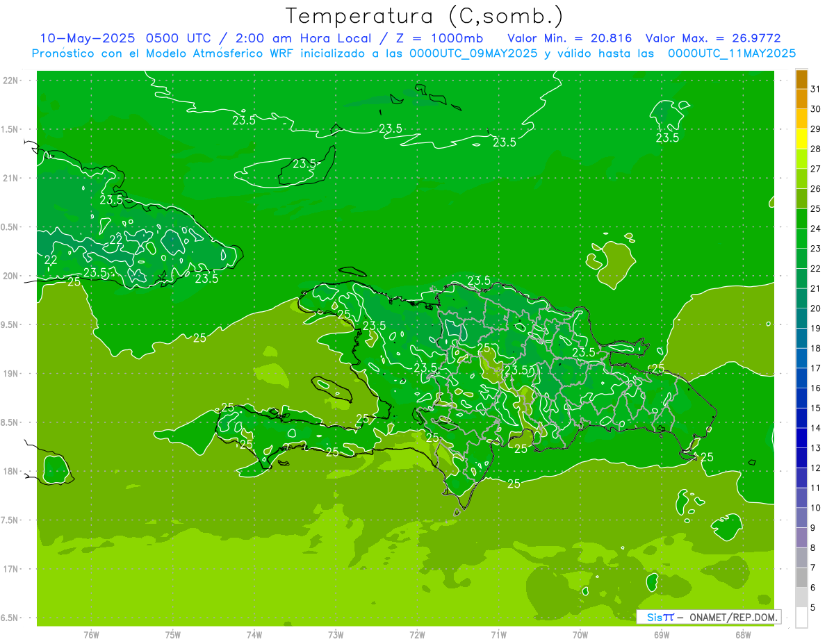Click the gray legend band between 6 and 7
Viewport: 834px width, 644px height.
click(x=801, y=578)
